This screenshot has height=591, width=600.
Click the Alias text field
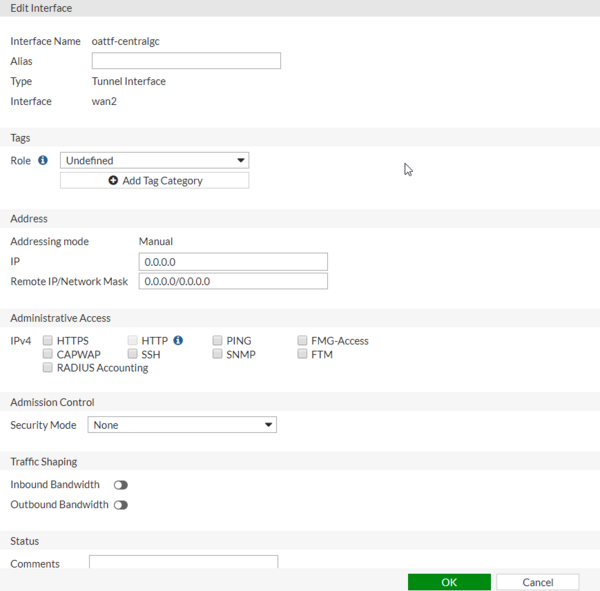[186, 61]
